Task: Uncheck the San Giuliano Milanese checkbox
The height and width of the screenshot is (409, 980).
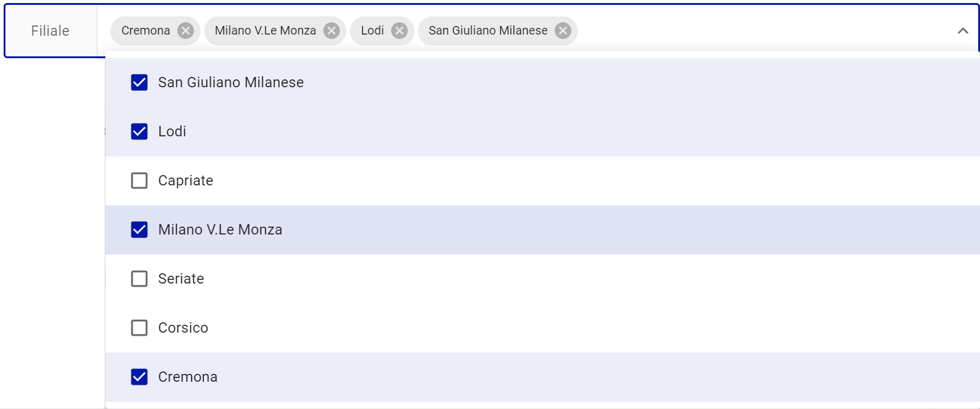Action: [x=139, y=82]
